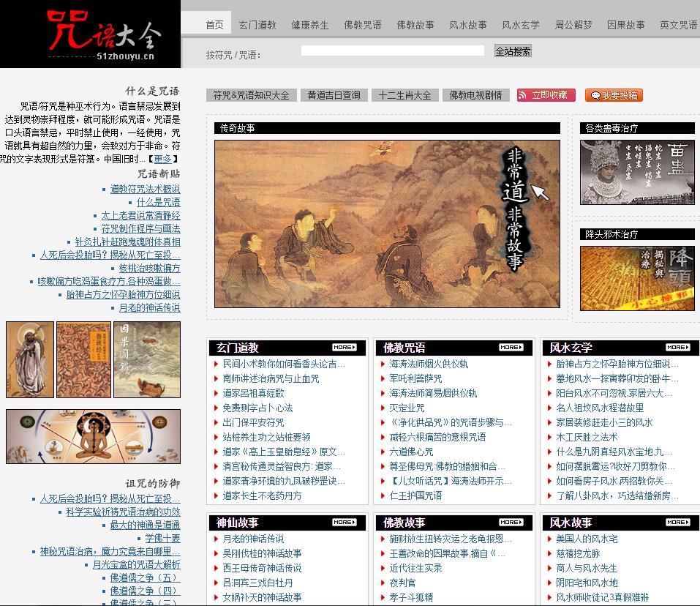Open 军吒利菩萨咒 article
This screenshot has width=700, height=606.
415,378
